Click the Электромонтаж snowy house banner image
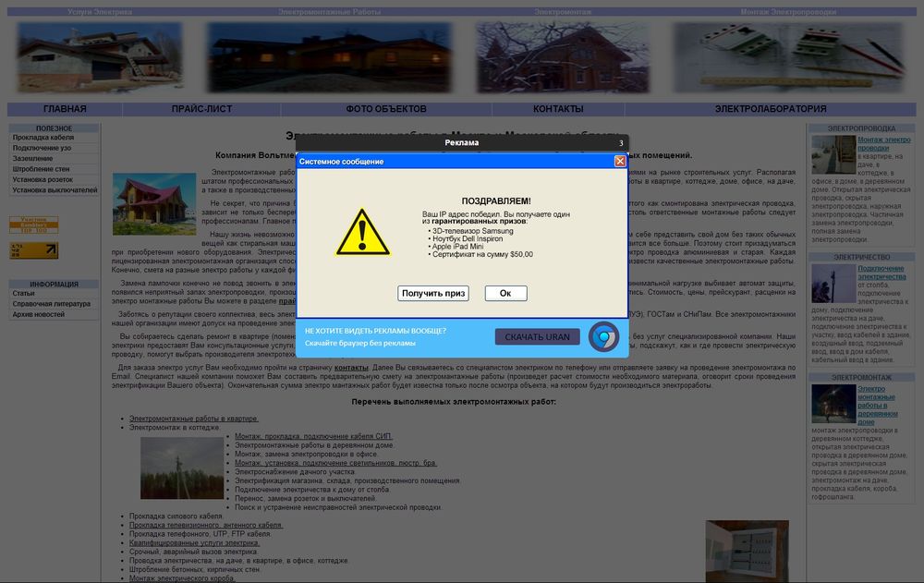 563,57
